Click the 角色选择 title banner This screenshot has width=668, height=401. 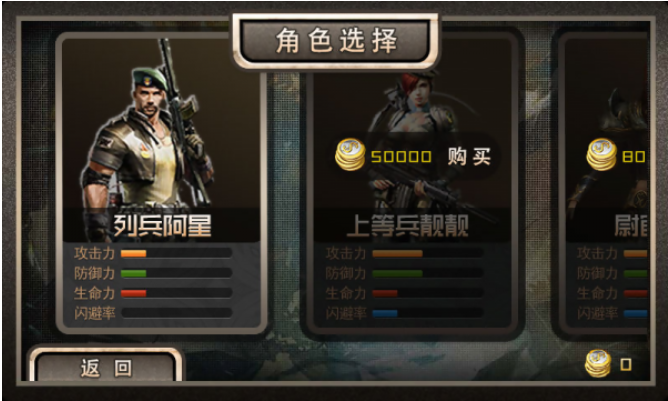(x=336, y=41)
